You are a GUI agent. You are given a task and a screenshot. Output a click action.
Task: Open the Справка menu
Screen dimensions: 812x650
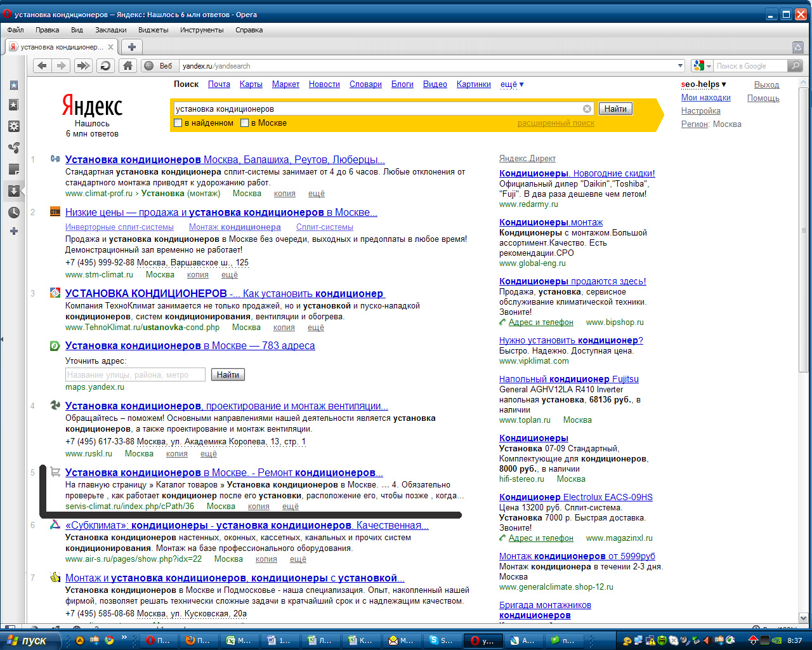coord(249,30)
